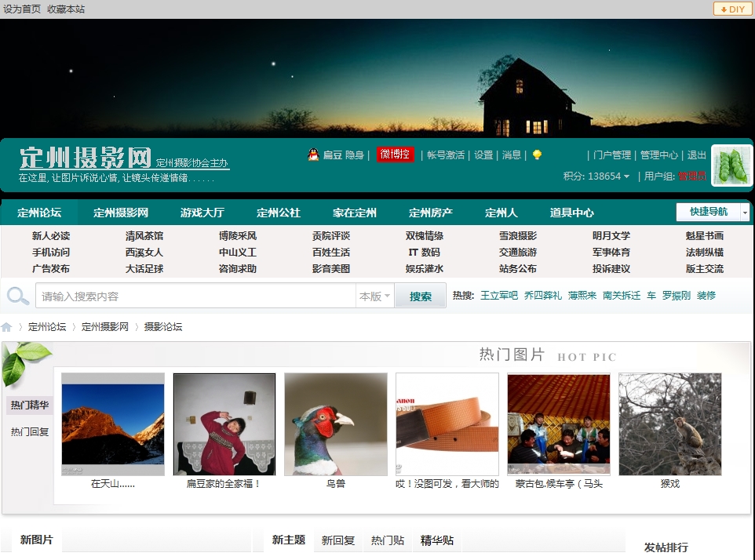
Task: Open 新人必读 forum link
Action: [x=51, y=236]
